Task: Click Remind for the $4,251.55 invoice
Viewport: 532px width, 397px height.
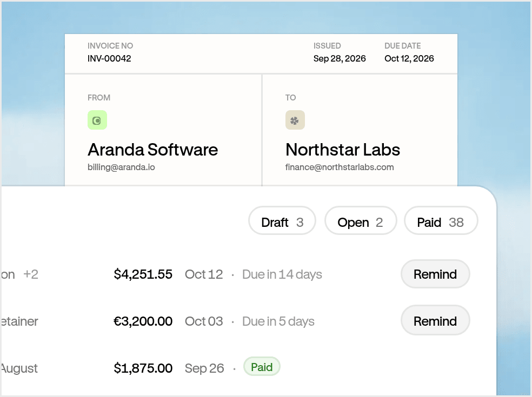Action: (x=435, y=274)
